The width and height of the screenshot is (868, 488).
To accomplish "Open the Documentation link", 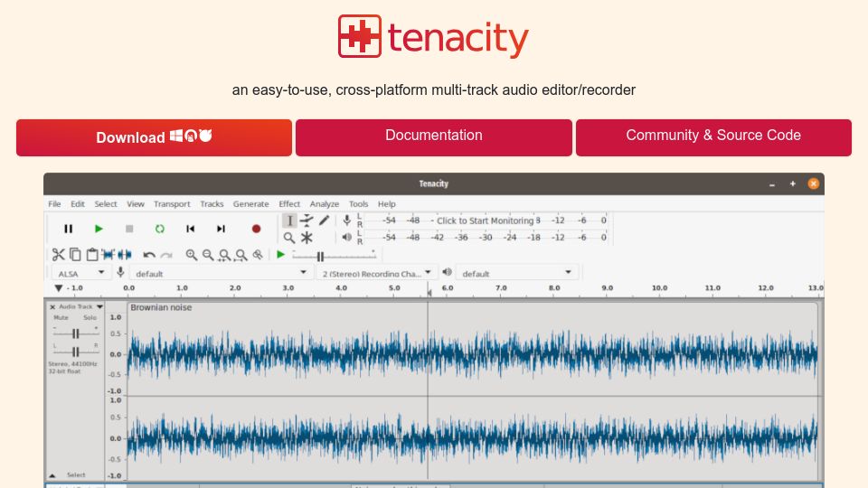I will pos(433,137).
